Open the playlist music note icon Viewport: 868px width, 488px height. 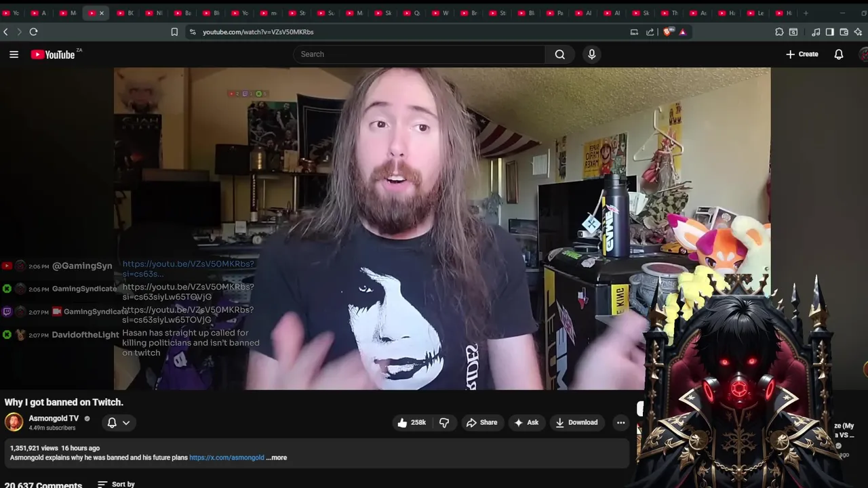pos(816,32)
